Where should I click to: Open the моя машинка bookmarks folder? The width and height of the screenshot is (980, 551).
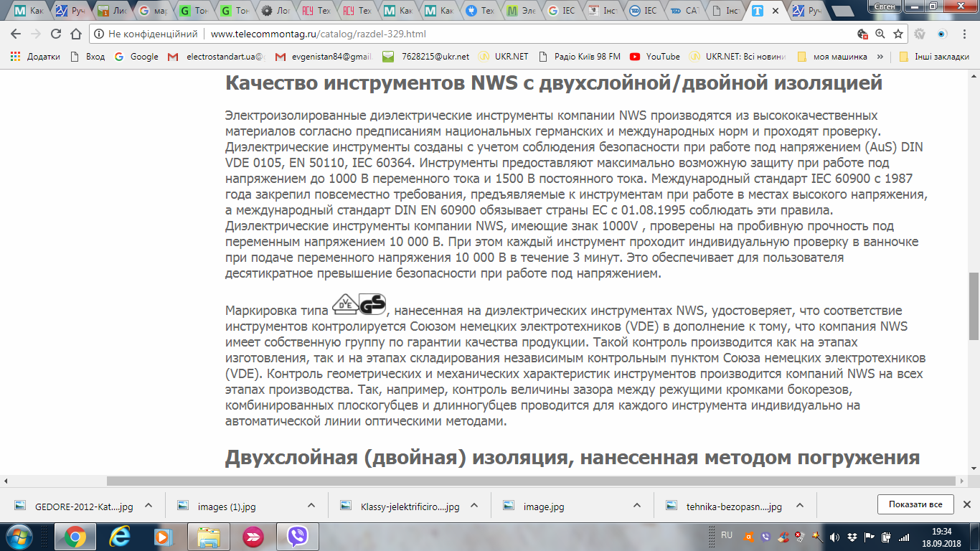tap(831, 57)
